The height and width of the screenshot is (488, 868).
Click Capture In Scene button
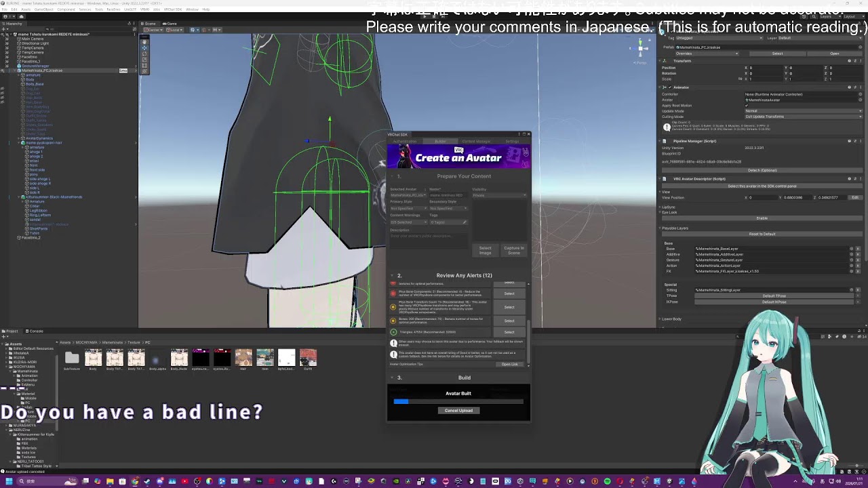click(513, 250)
